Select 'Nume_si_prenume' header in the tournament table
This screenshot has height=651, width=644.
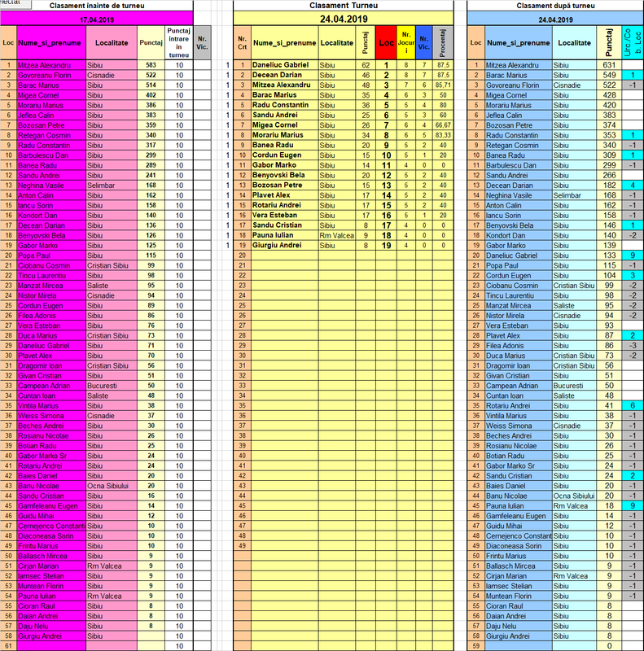[285, 43]
